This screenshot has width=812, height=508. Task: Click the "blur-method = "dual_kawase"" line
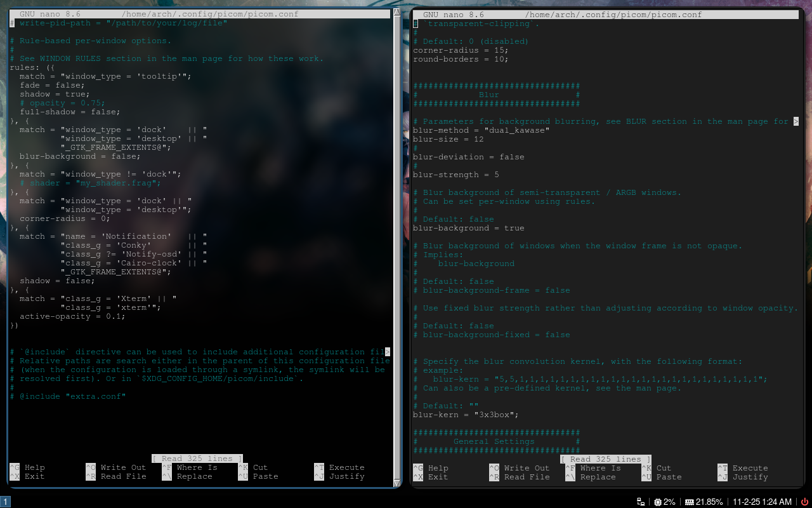(481, 130)
